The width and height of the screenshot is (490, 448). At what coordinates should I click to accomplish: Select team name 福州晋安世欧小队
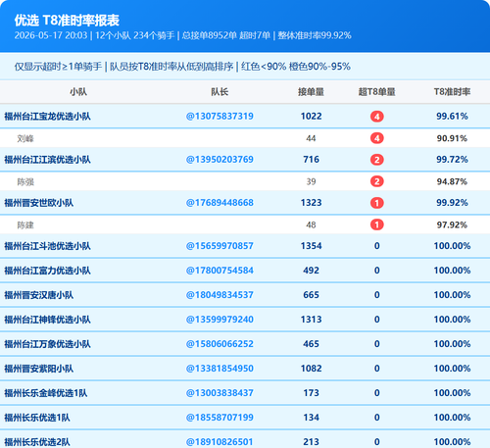point(38,203)
